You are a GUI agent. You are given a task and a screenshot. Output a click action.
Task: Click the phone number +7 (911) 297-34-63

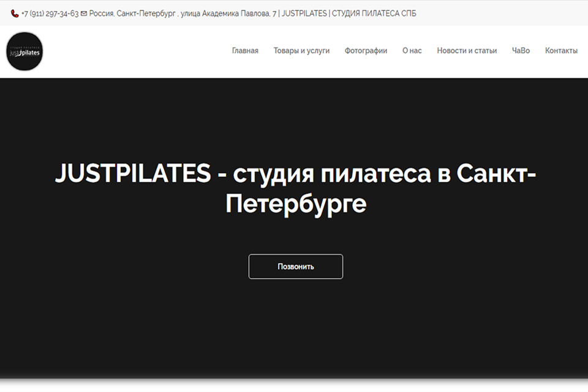click(50, 13)
